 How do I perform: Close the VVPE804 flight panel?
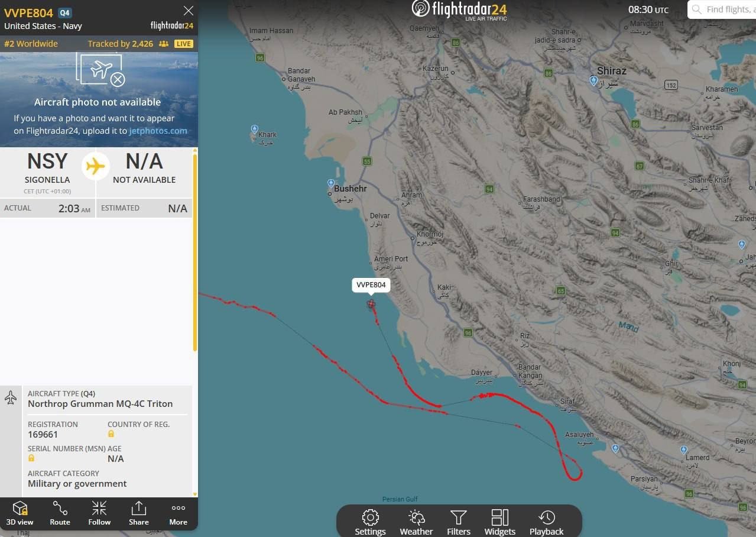point(189,11)
